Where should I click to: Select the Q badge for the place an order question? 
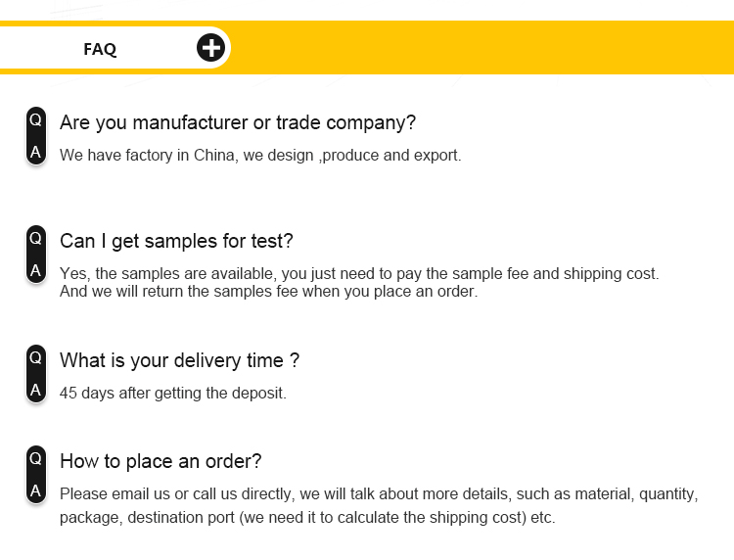(x=36, y=458)
